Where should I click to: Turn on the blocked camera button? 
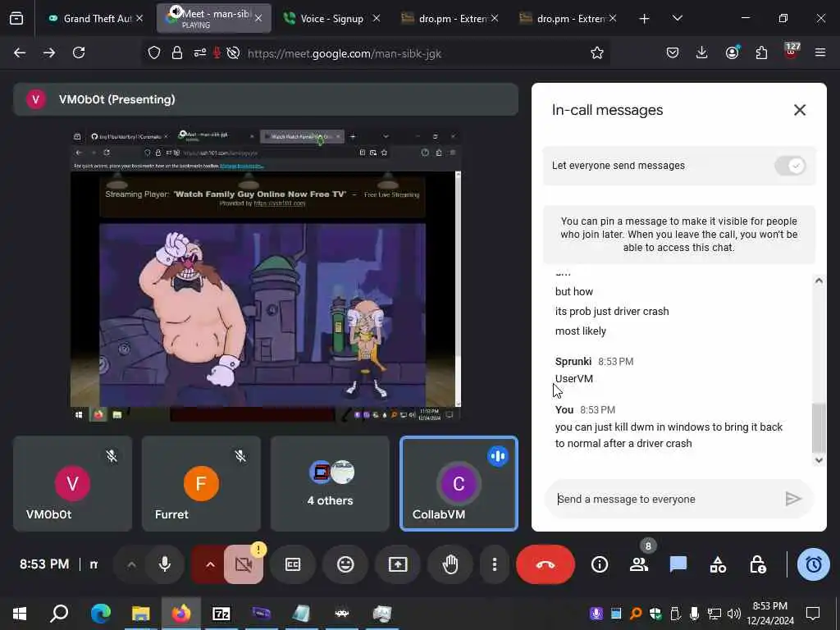244,564
